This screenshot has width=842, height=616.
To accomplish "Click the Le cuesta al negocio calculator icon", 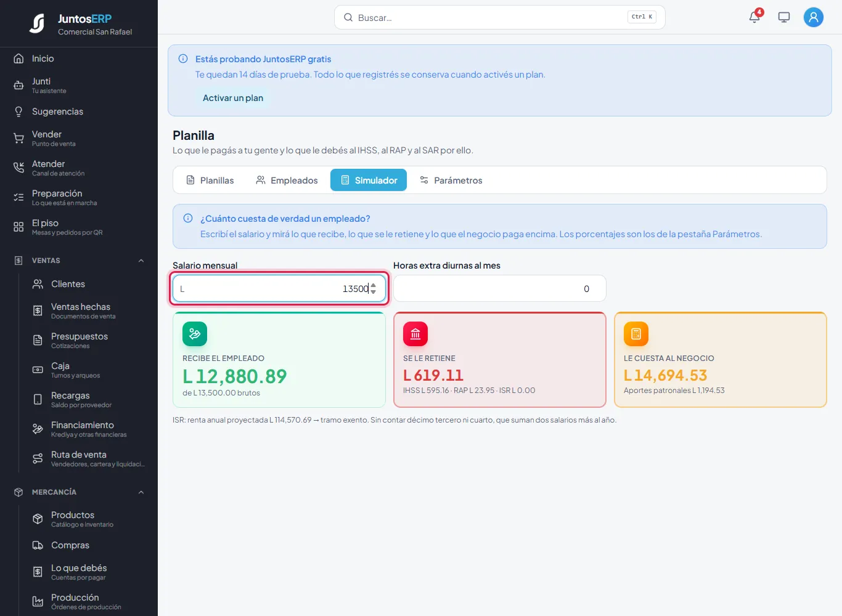I will tap(636, 334).
